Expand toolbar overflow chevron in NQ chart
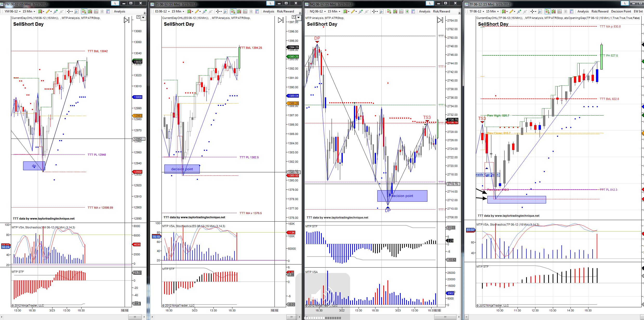644x320 pixels. coord(459,12)
